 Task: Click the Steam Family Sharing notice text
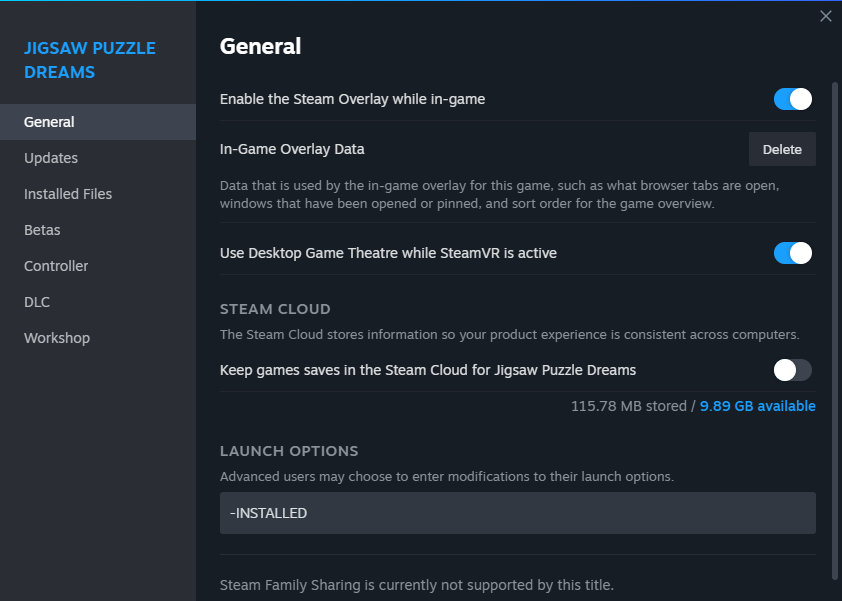[x=417, y=585]
